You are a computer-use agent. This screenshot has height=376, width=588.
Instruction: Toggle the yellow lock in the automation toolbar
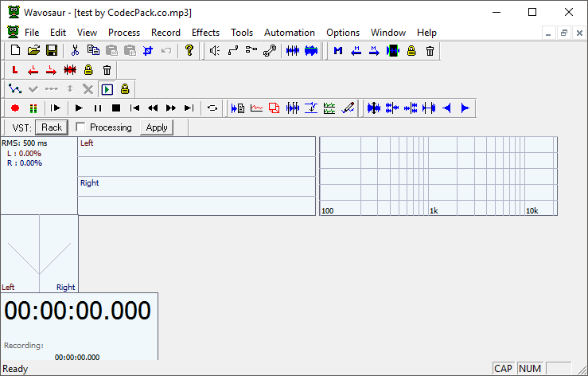125,89
